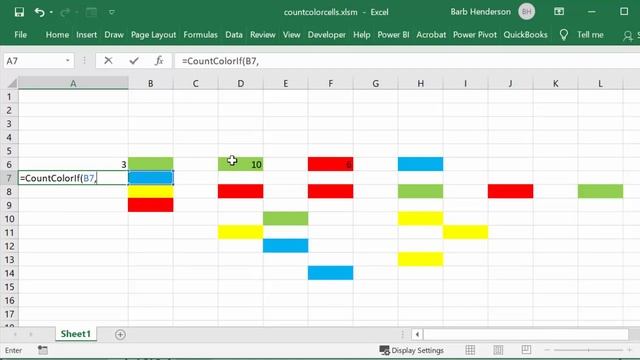Click the green cell D6 showing 10
Viewport: 640px width, 360px height.
click(241, 164)
